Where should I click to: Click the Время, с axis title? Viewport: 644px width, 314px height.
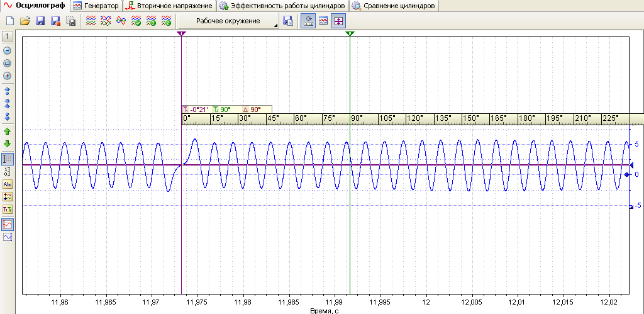click(325, 310)
